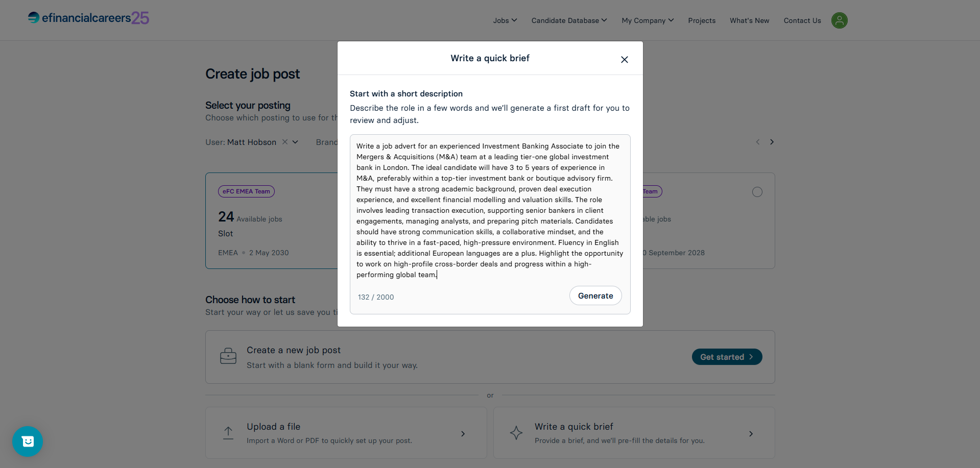Show previous postings with left arrow
The width and height of the screenshot is (980, 468).
point(758,142)
